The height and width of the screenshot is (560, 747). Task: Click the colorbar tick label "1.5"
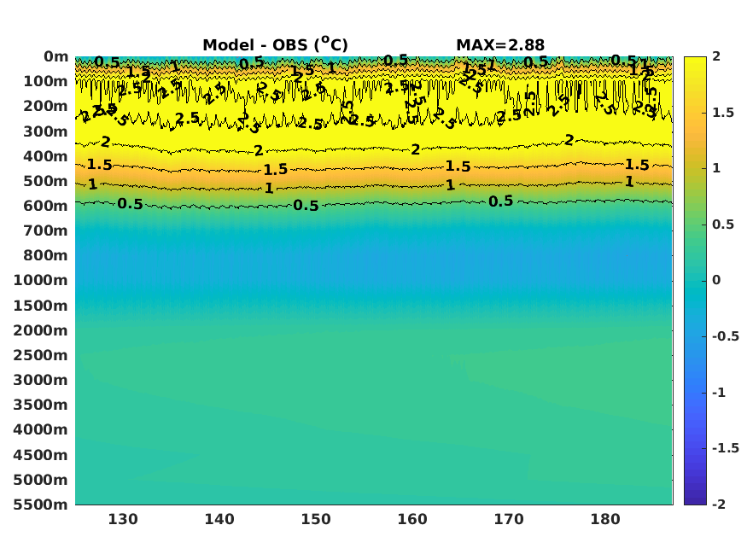coord(723,113)
